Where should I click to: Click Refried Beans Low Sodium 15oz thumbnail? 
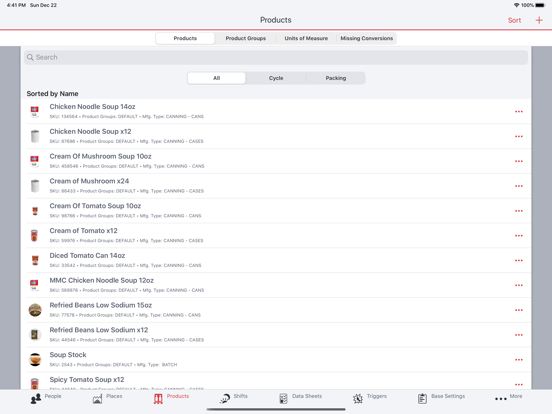tap(35, 310)
